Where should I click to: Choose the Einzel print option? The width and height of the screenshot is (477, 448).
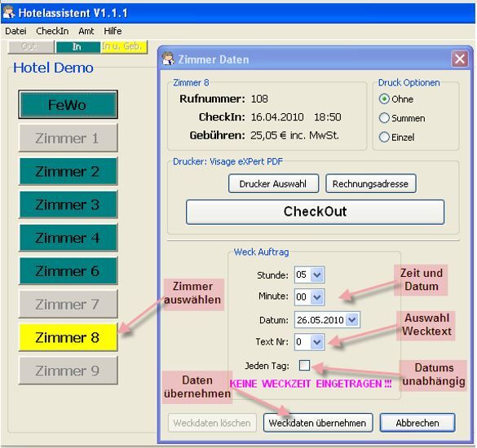[384, 137]
